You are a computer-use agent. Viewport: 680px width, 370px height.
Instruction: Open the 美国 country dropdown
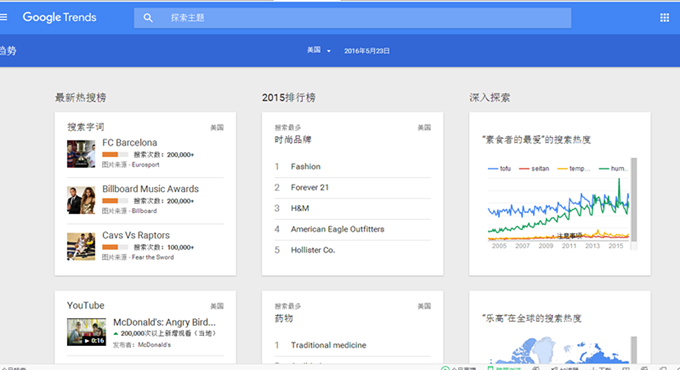[x=319, y=50]
